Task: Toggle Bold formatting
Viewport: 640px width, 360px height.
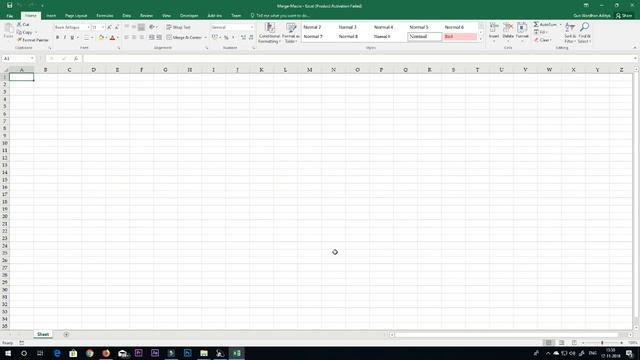Action: pyautogui.click(x=57, y=38)
